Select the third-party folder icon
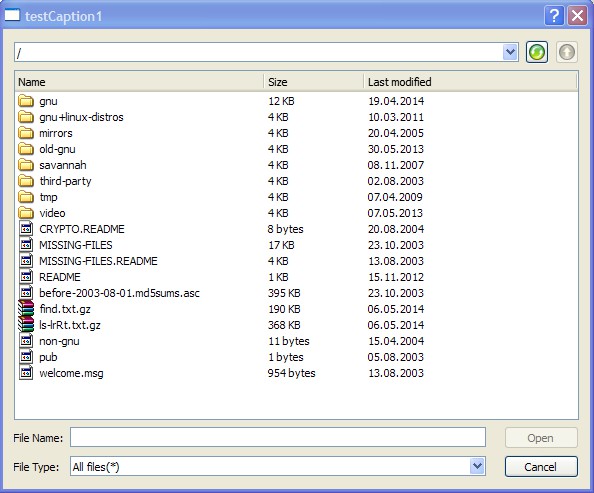 tap(26, 181)
